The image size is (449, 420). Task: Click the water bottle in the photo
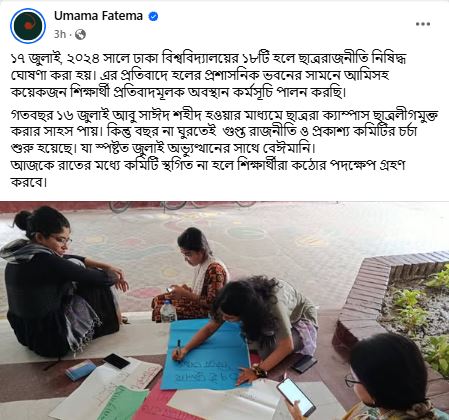coord(168,311)
